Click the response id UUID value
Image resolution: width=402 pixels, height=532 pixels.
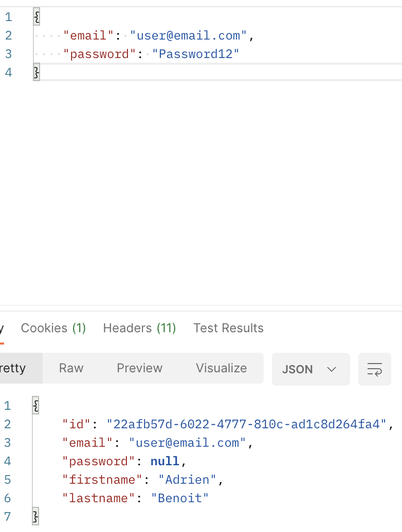[247, 424]
